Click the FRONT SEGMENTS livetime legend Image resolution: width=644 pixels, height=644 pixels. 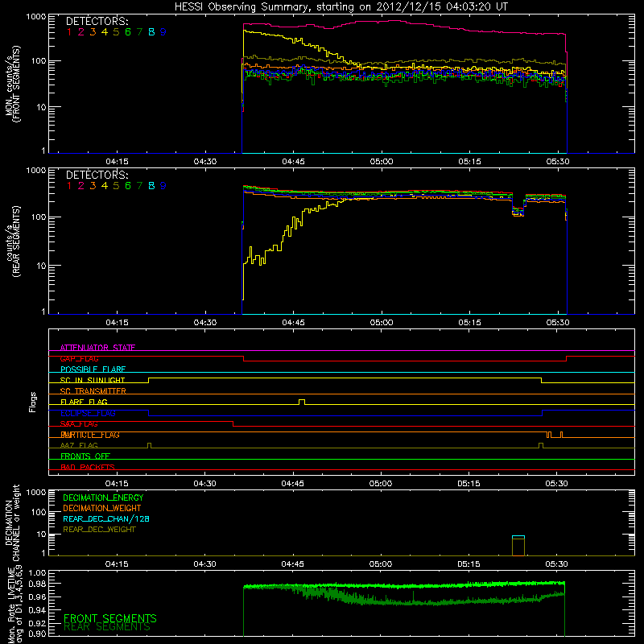tap(110, 618)
